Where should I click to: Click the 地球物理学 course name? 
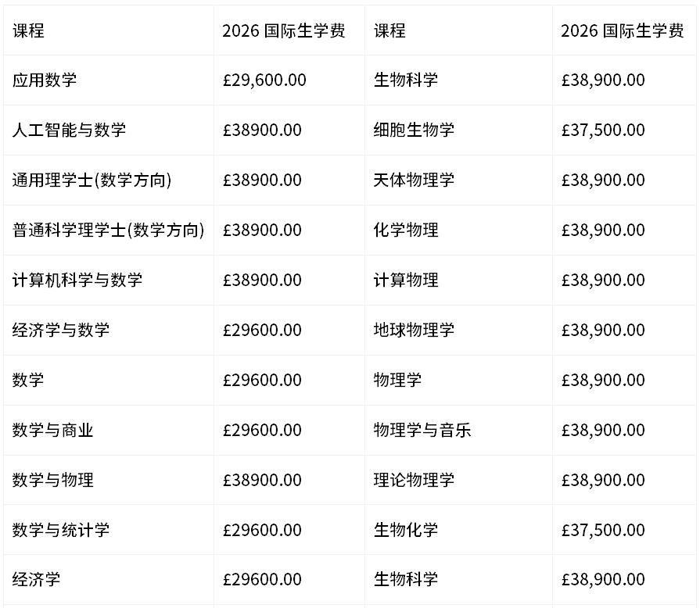coord(414,330)
